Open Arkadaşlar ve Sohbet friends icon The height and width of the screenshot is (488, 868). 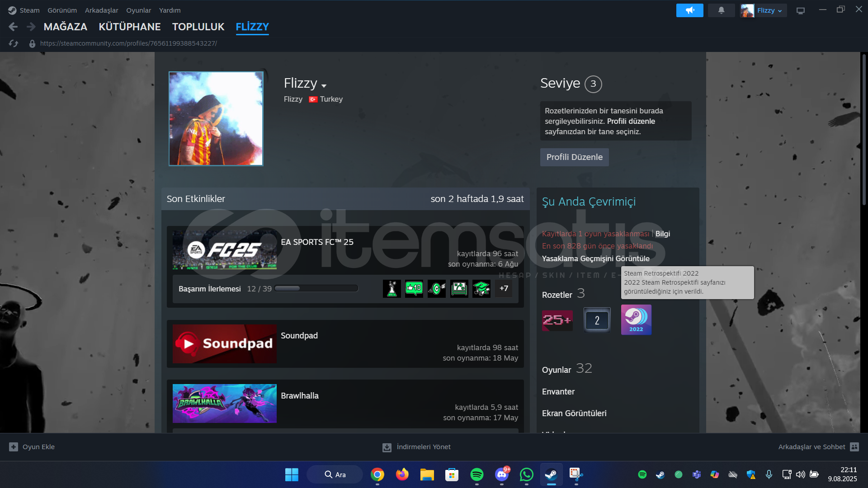(854, 447)
